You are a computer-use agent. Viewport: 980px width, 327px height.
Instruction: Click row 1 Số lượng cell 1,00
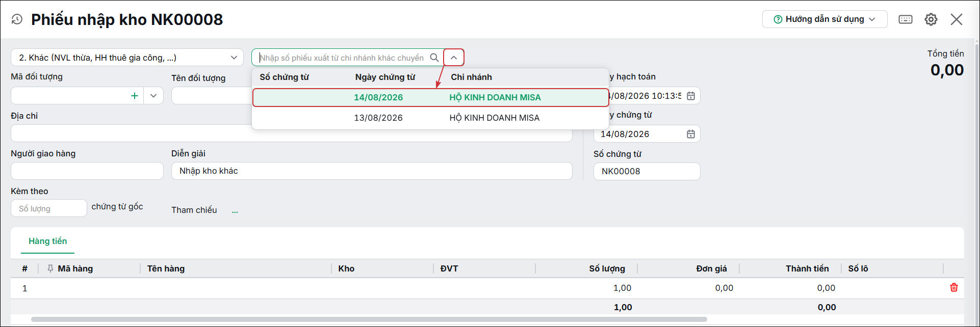(586, 288)
